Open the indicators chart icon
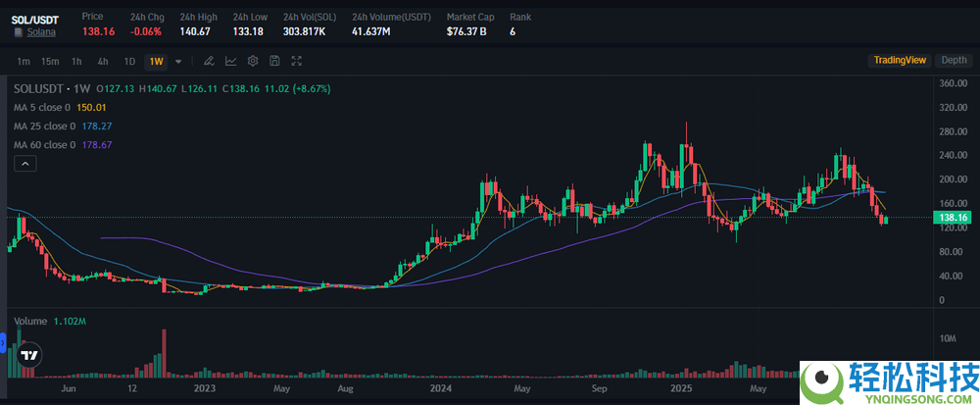Screen dimensions: 980x405 click(230, 61)
